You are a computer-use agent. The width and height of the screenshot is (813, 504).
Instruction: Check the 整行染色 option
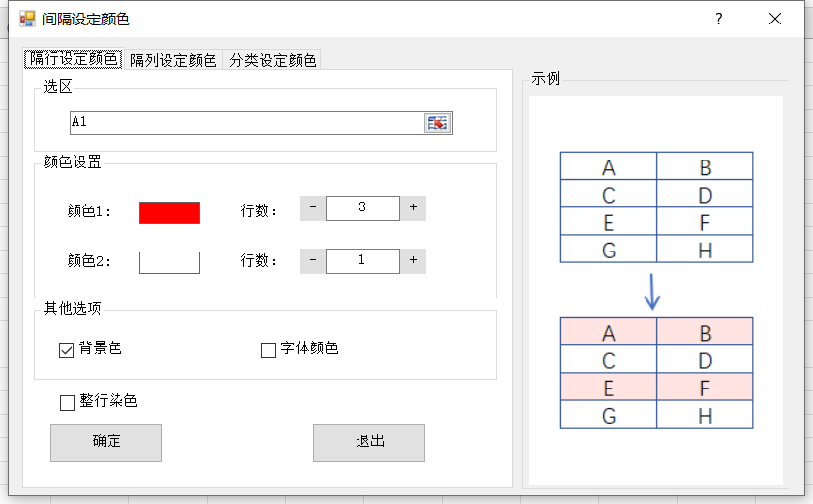click(x=68, y=402)
